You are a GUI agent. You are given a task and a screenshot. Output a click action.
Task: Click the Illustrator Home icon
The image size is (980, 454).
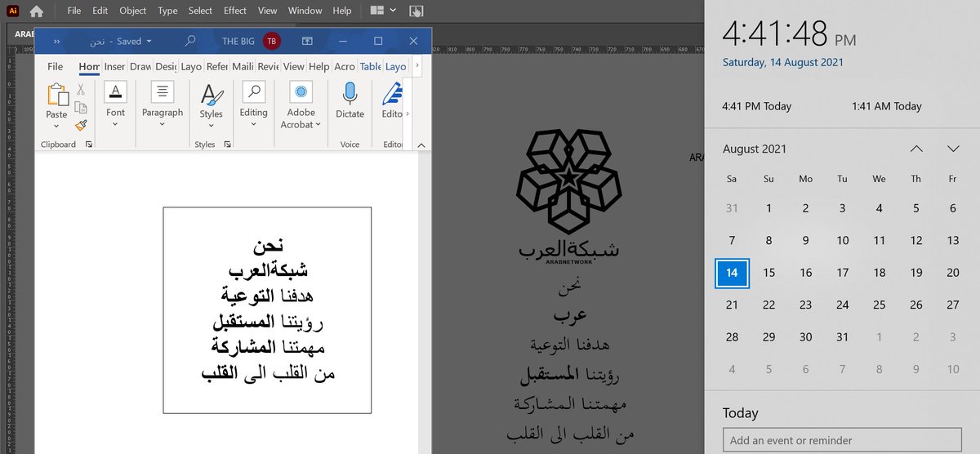click(x=37, y=11)
